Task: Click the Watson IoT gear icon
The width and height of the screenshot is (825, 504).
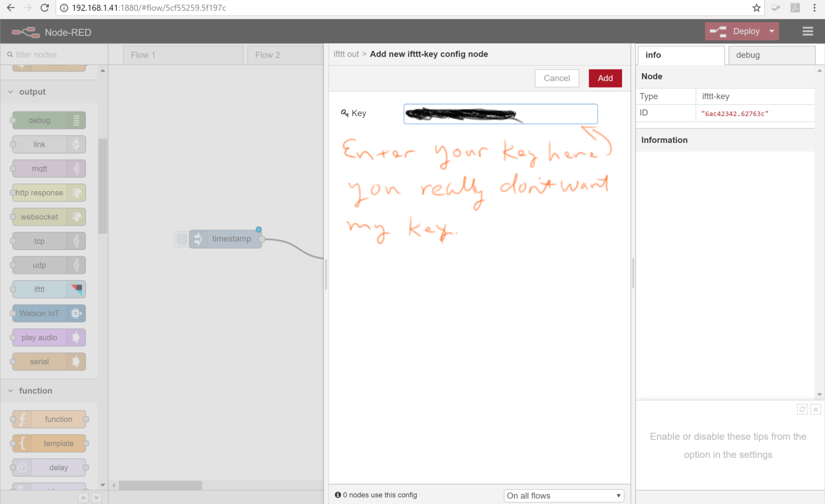Action: click(76, 313)
